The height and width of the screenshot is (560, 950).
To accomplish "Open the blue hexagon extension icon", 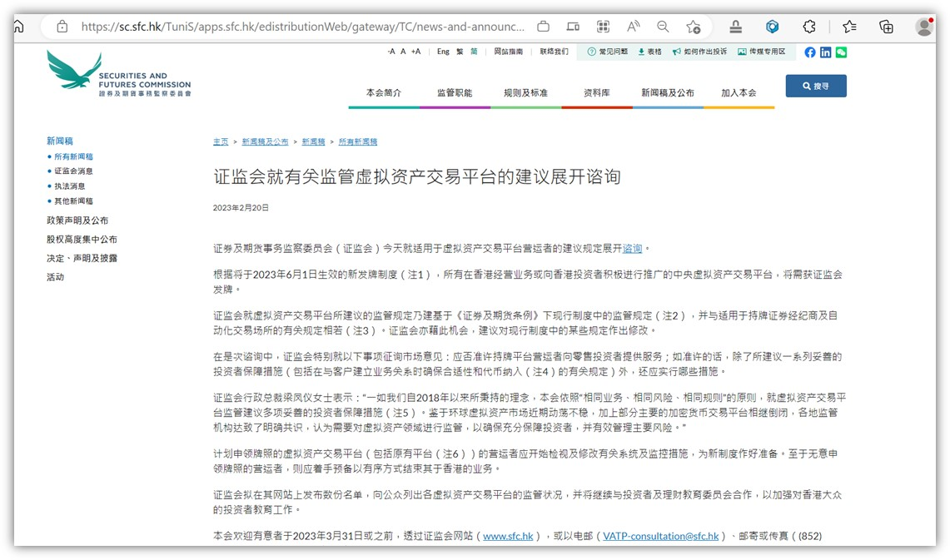I will [x=772, y=27].
